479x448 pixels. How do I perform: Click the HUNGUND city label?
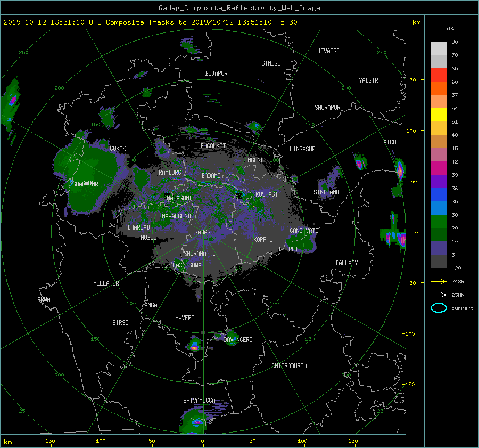[x=252, y=160]
